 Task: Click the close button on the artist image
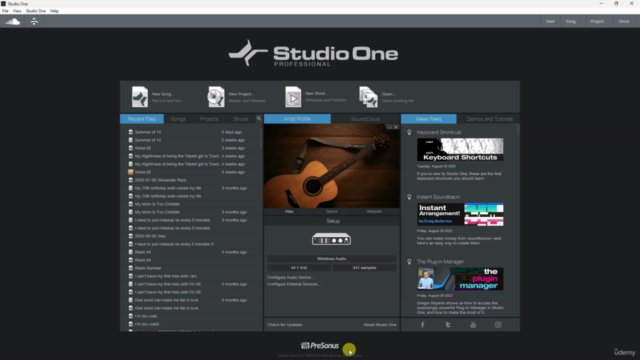pyautogui.click(x=396, y=127)
